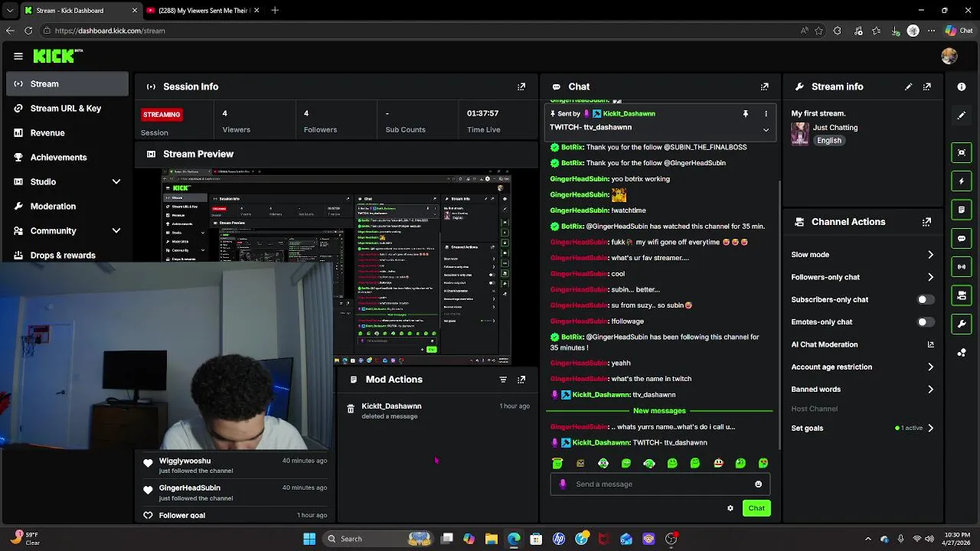Open the profile avatar in the top-right corner
Viewport: 980px width, 551px height.
click(x=949, y=56)
